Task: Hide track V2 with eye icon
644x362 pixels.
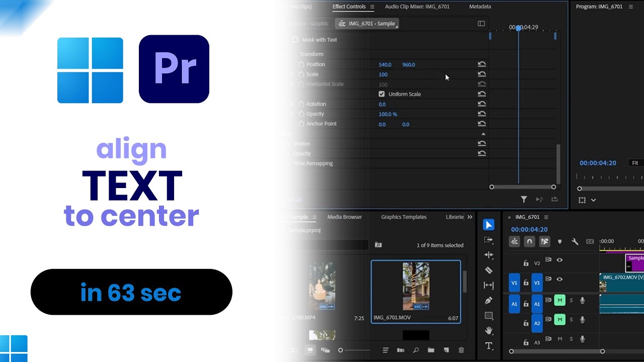Action: coord(559,260)
